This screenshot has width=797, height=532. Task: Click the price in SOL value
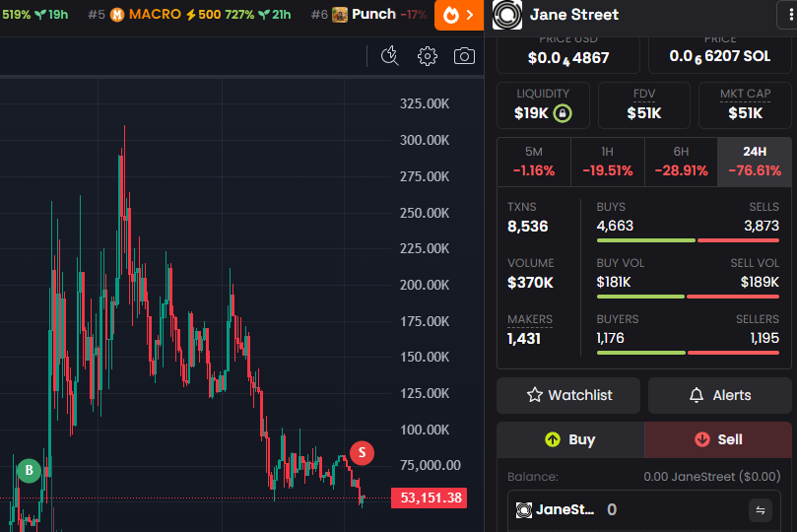point(720,56)
